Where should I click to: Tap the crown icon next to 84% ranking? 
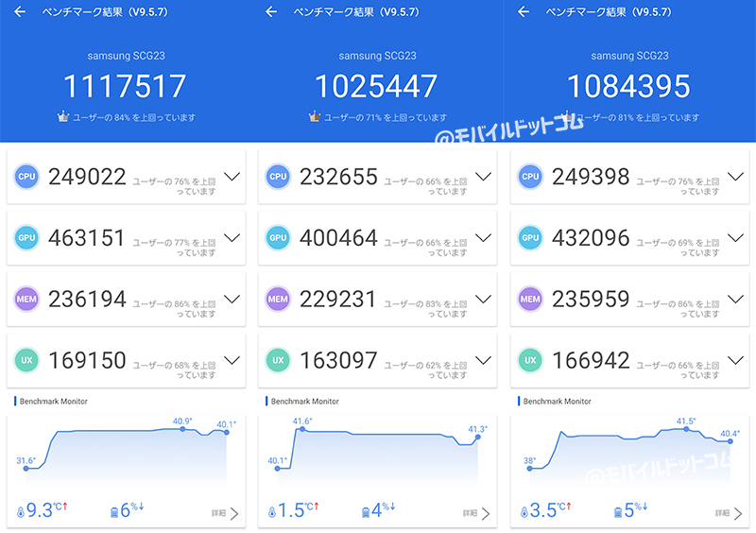click(63, 116)
